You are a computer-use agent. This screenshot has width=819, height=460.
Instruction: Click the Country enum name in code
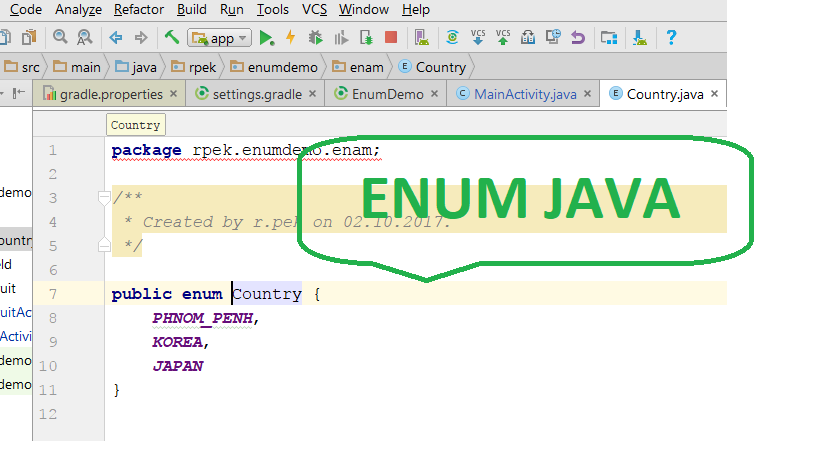(267, 294)
